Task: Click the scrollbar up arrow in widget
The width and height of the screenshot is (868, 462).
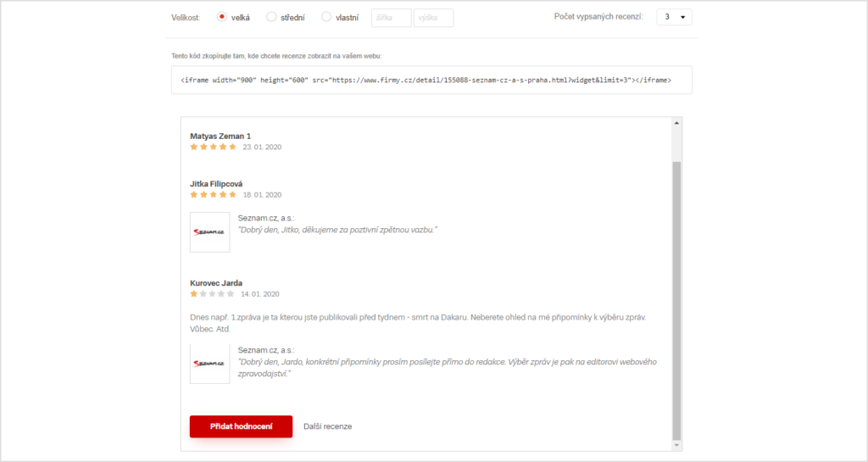Action: 676,123
